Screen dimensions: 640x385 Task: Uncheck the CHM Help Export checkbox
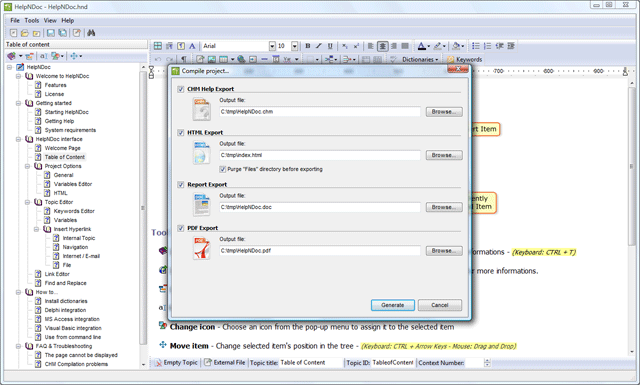point(181,89)
